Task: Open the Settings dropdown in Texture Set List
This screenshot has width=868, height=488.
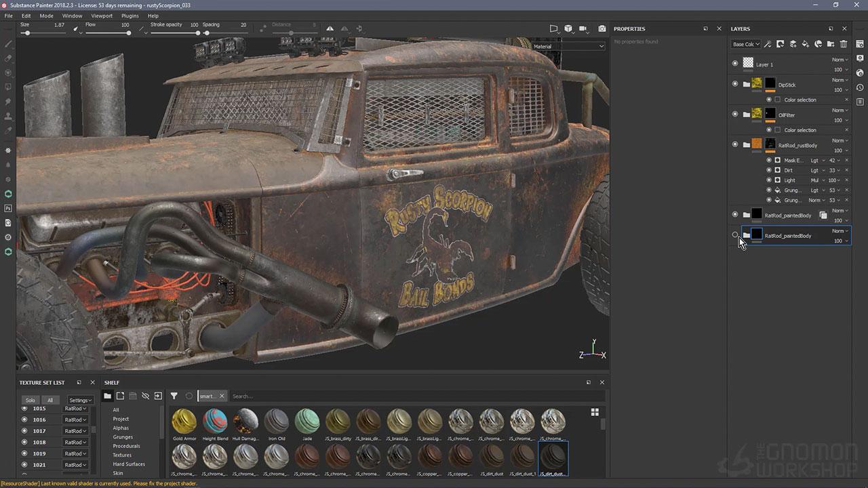Action: pos(81,400)
